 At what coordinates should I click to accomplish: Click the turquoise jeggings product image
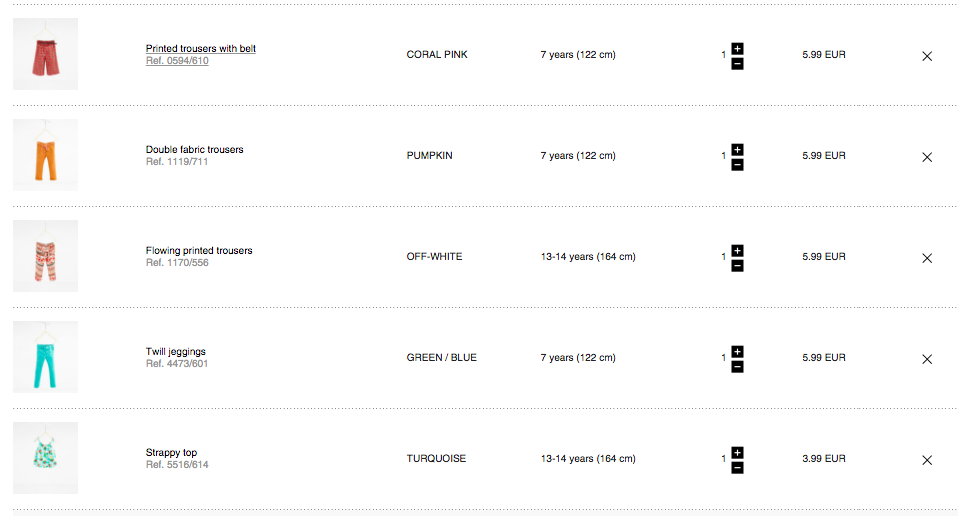45,358
